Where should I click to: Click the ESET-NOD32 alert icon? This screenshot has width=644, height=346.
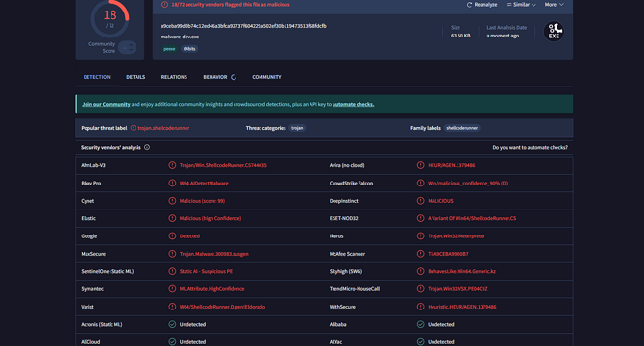pos(420,218)
